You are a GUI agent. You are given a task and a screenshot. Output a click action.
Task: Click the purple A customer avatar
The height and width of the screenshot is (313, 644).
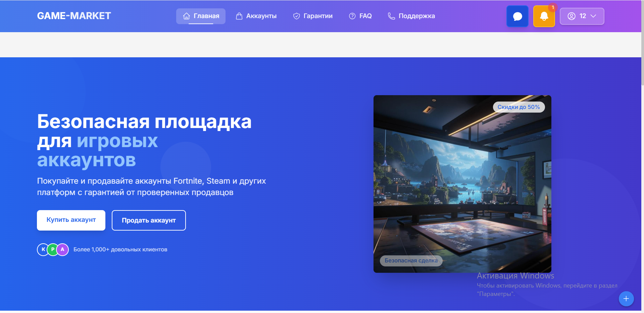62,249
